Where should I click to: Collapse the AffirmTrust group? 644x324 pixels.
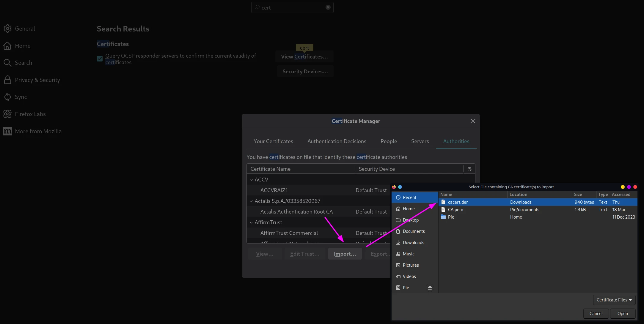(251, 222)
